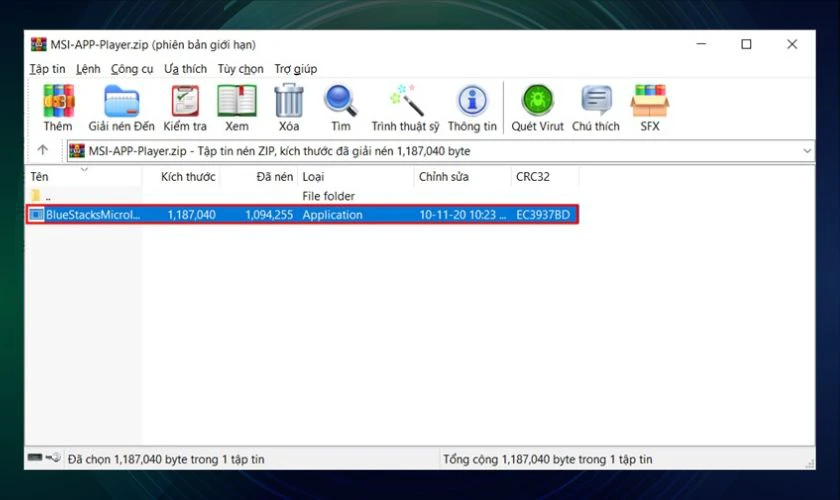Click archive icon in address bar
The width and height of the screenshot is (840, 500).
click(77, 151)
